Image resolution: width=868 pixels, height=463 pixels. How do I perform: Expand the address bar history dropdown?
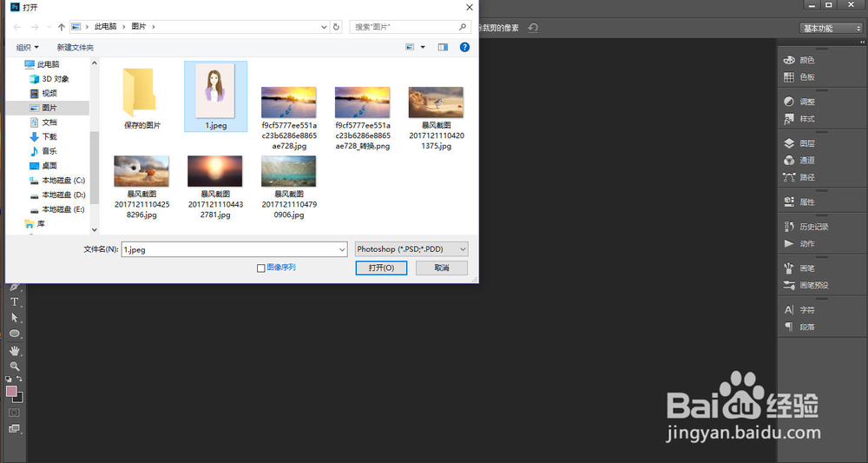tap(324, 27)
